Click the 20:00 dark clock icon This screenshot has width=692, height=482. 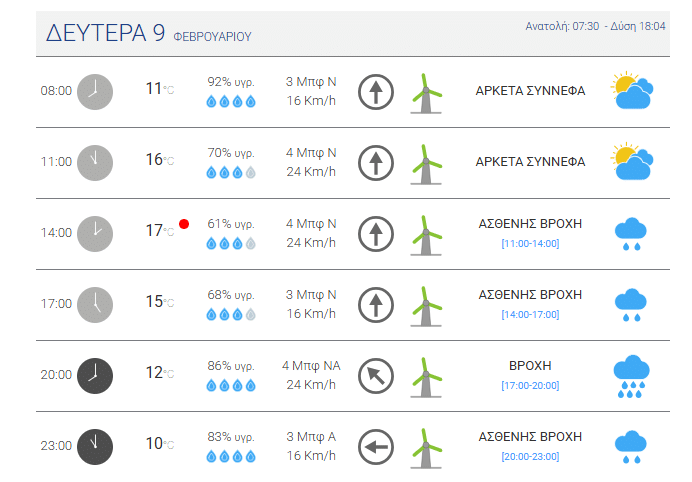click(95, 375)
